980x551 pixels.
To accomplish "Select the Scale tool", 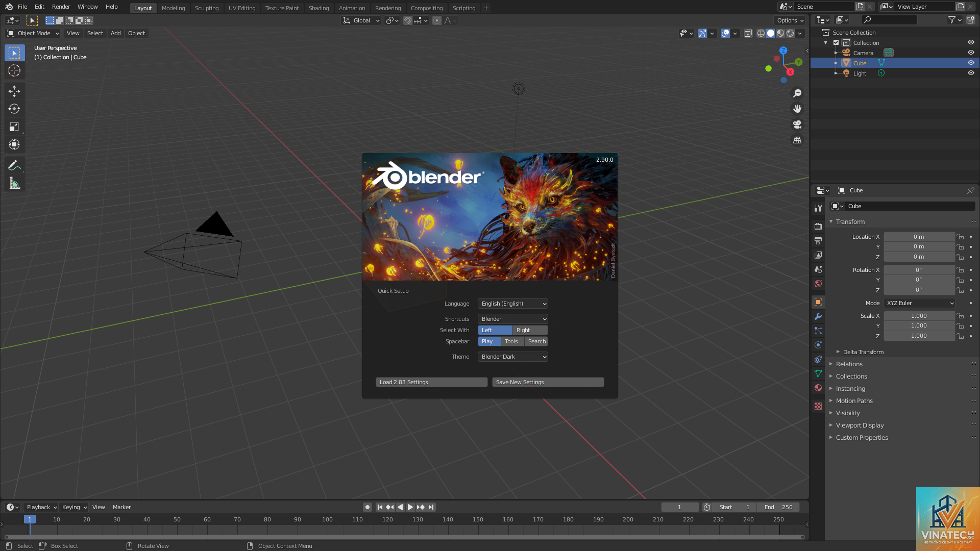I will (14, 127).
